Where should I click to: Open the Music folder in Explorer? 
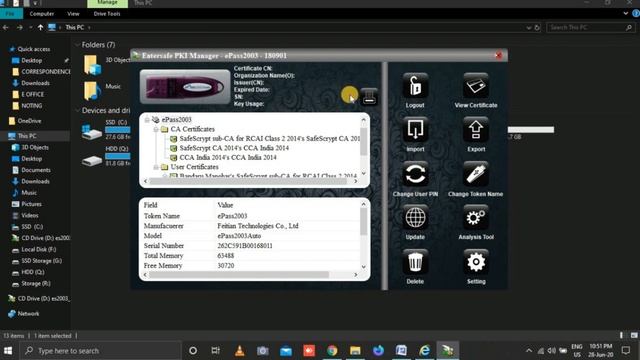(x=102, y=90)
